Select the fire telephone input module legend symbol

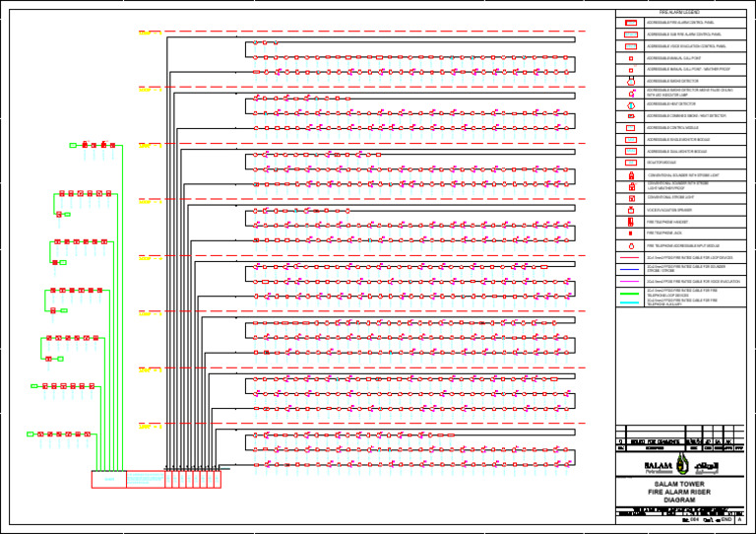pos(631,246)
